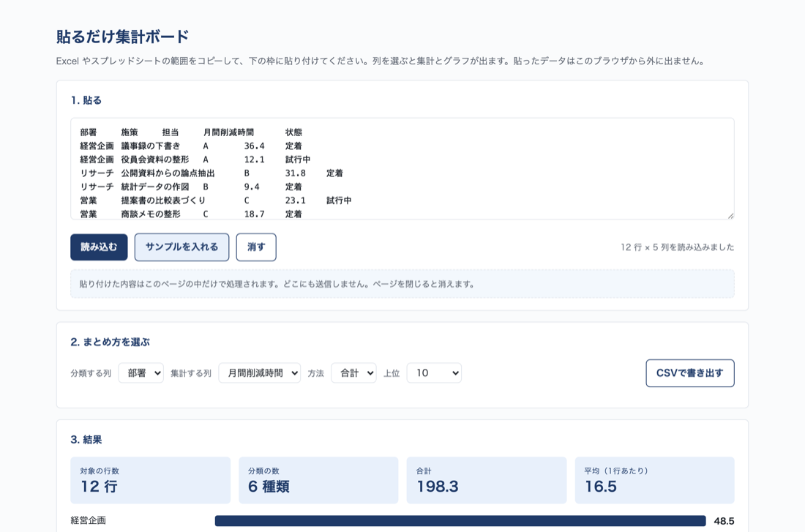Click the privacy notice about 貼り付けた内容

pyautogui.click(x=402, y=284)
